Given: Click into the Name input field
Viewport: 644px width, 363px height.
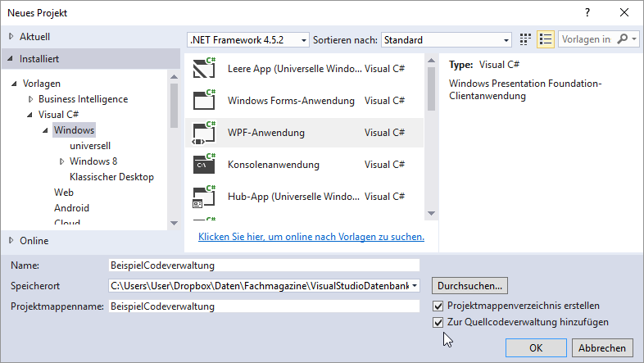Looking at the screenshot, I should (263, 265).
